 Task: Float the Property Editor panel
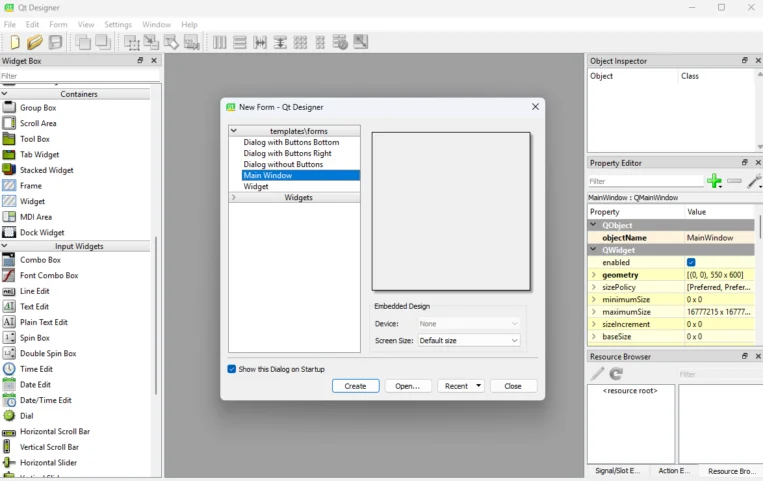[745, 162]
